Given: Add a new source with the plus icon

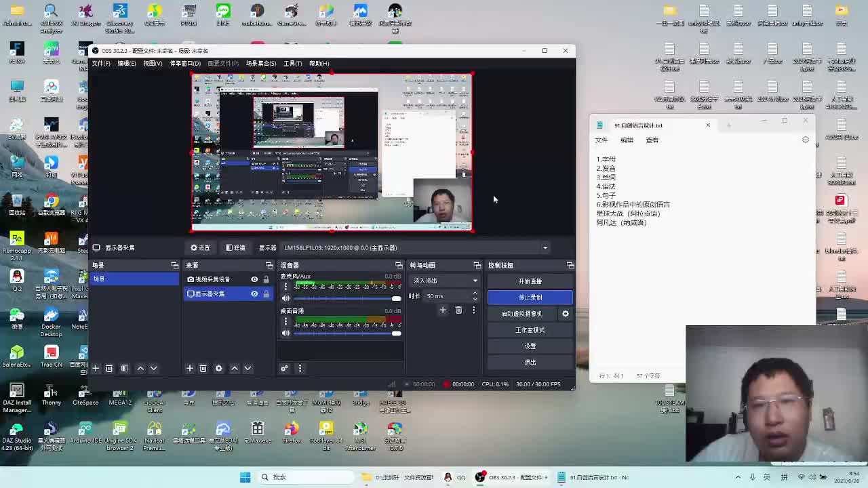Looking at the screenshot, I should [190, 368].
